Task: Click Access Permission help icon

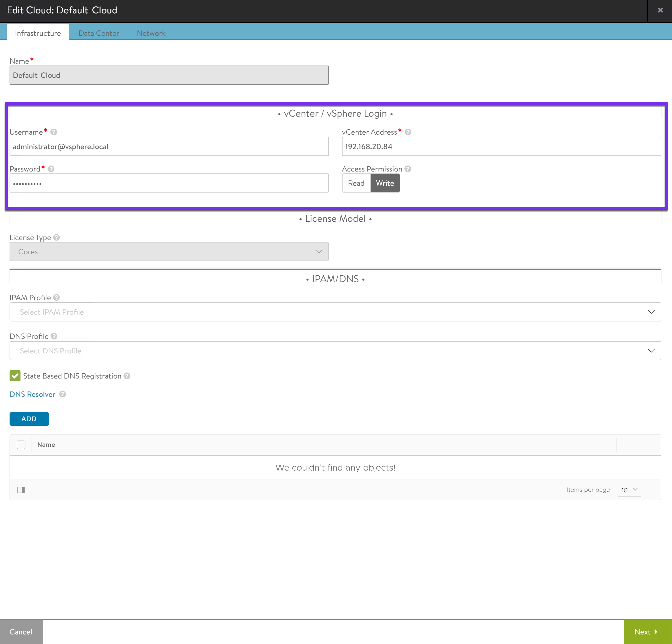Action: (408, 169)
